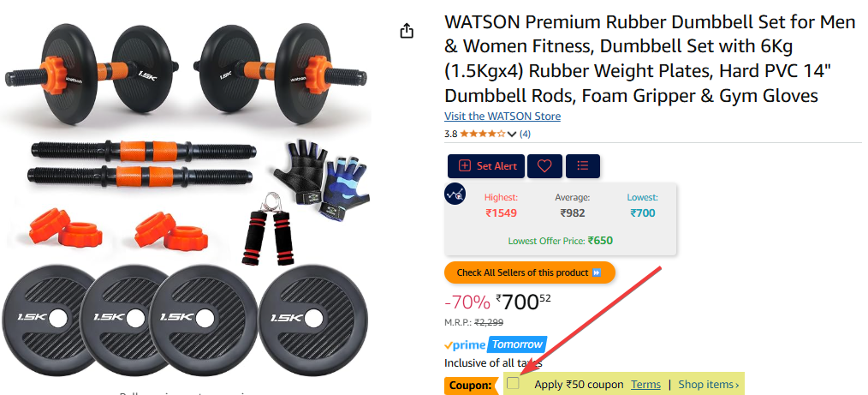This screenshot has width=868, height=395.
Task: Open the (4) reviews count link
Action: 525,134
